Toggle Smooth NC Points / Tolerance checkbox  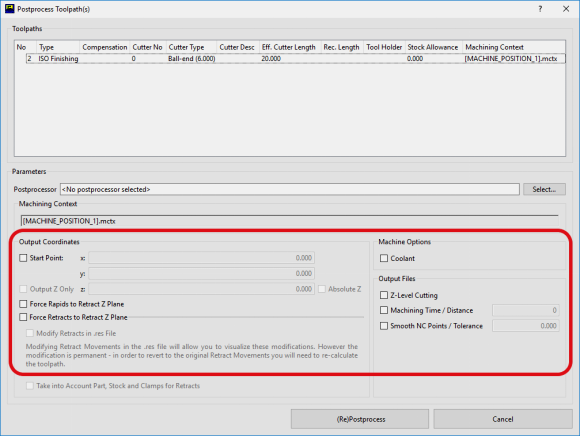(384, 326)
